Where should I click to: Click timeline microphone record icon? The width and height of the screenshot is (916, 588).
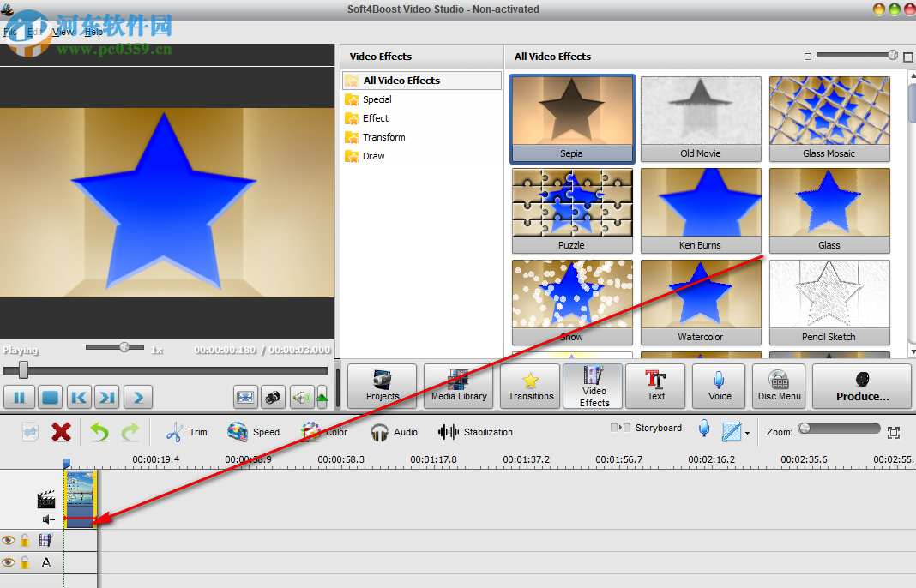tap(704, 429)
